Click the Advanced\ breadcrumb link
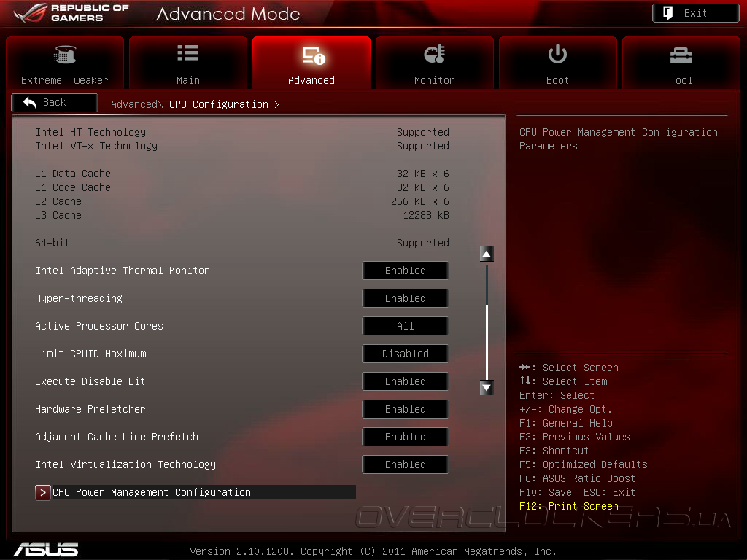Image resolution: width=747 pixels, height=560 pixels. click(136, 104)
